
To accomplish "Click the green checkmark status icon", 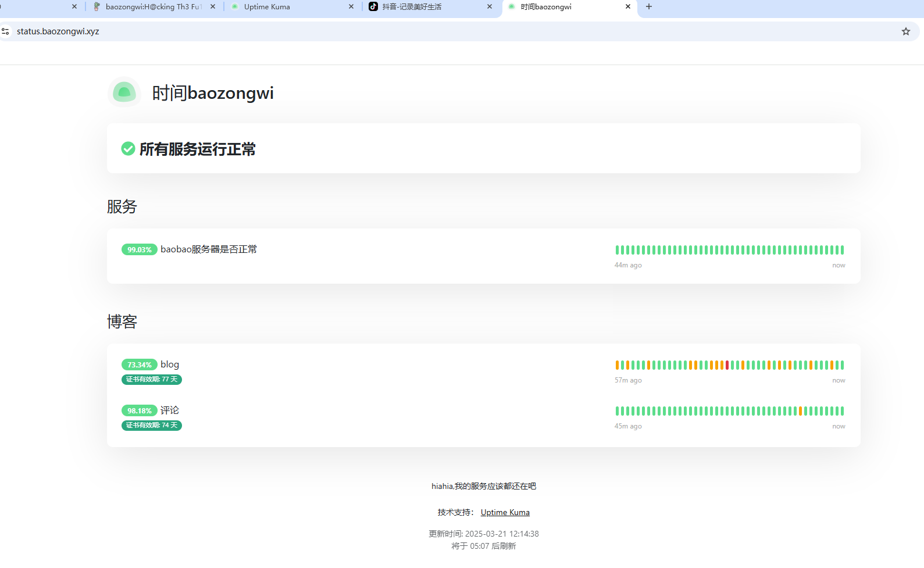I will pos(128,149).
